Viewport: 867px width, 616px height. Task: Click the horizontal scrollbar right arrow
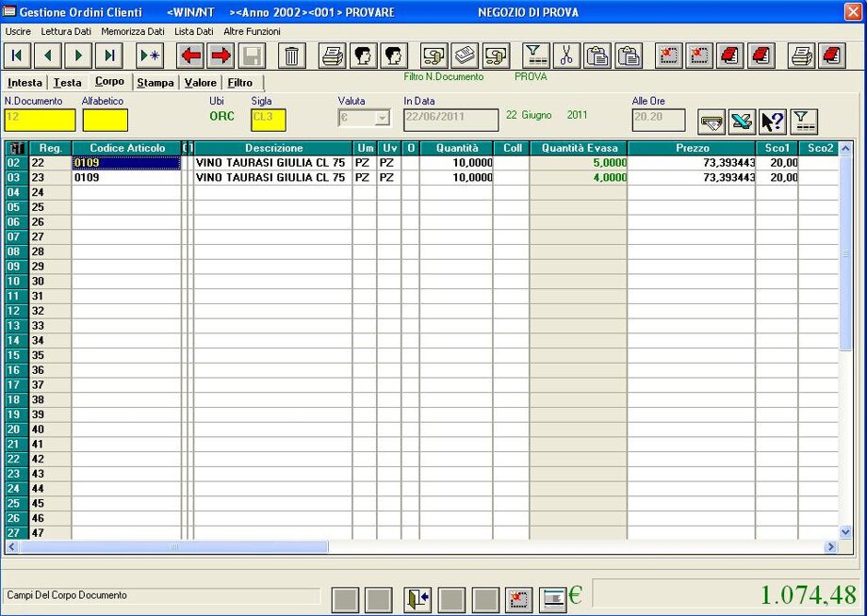click(831, 546)
